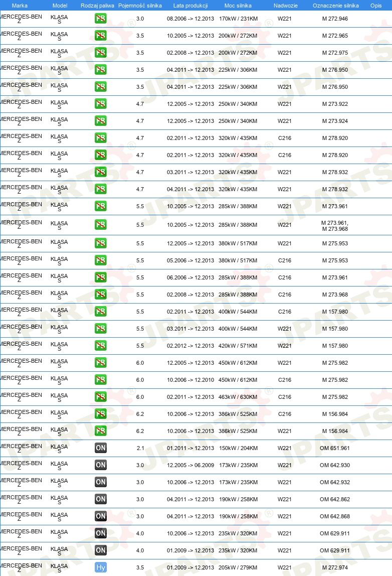Click the ON diesel icon for OM 642.862
Image resolution: width=392 pixels, height=576 pixels.
(101, 499)
